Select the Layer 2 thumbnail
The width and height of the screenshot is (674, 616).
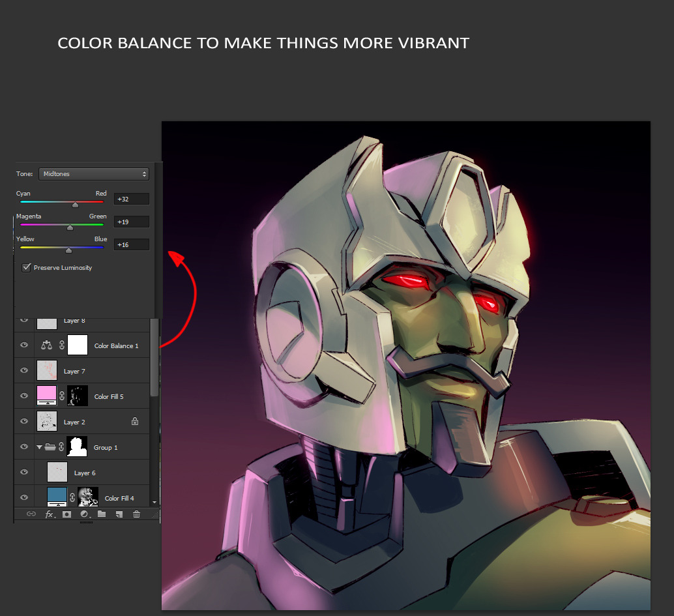pos(47,421)
